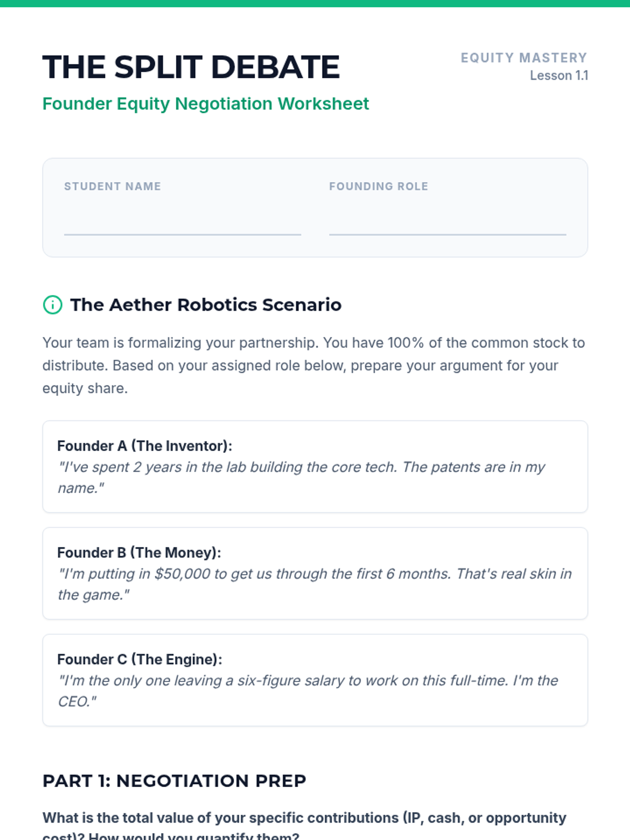Image resolution: width=630 pixels, height=840 pixels.
Task: Click the Lesson 1.1 label
Action: [559, 76]
